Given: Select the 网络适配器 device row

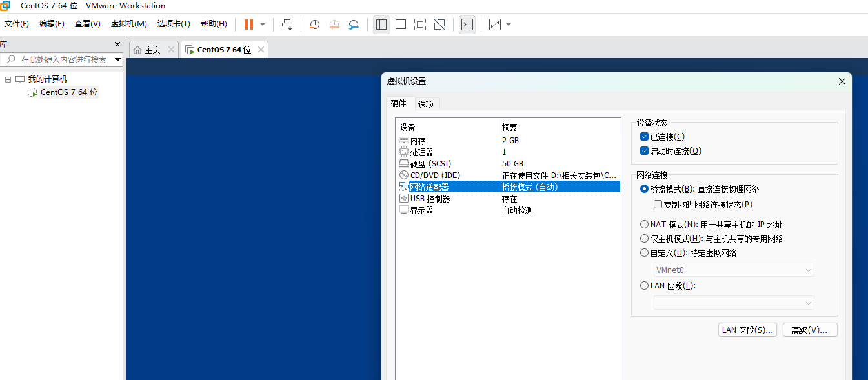Looking at the screenshot, I should tap(509, 187).
